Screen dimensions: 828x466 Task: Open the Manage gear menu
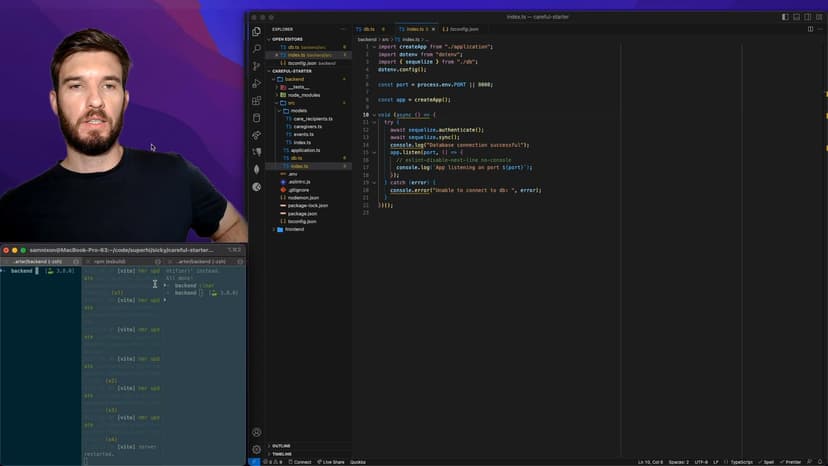[257, 449]
